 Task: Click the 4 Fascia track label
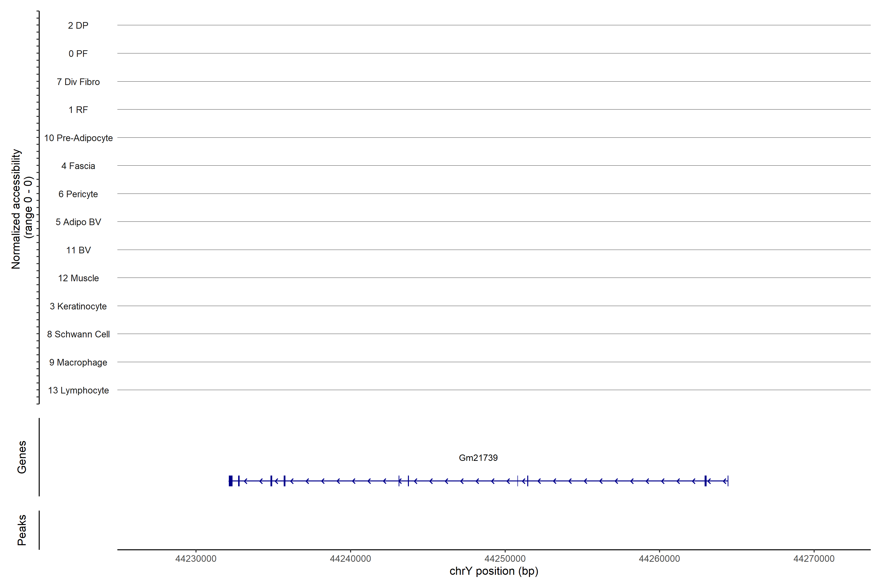click(x=78, y=166)
